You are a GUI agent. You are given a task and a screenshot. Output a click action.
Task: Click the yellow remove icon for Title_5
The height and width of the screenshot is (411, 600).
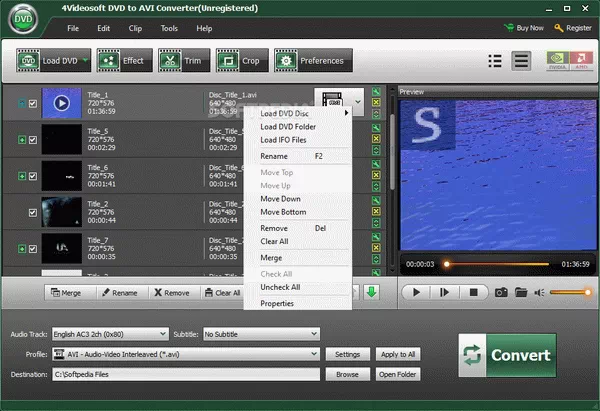pyautogui.click(x=376, y=139)
